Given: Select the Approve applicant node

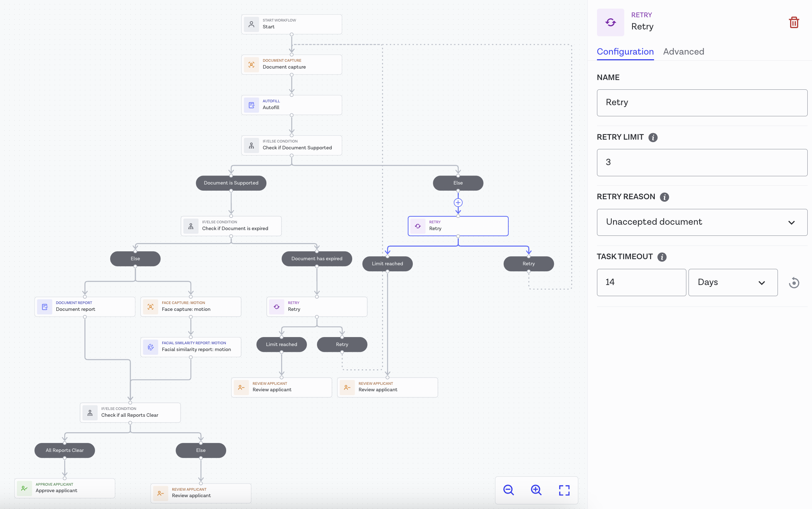Looking at the screenshot, I should click(x=65, y=488).
